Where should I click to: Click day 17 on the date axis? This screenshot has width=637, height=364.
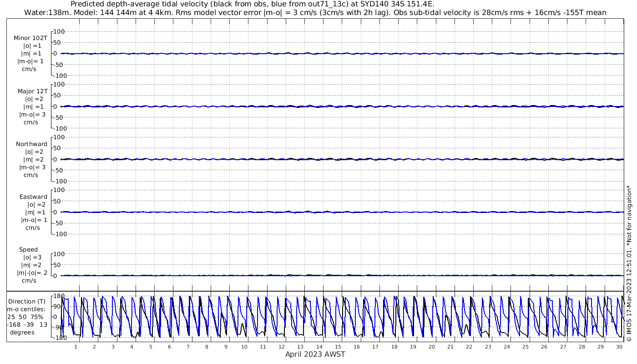tap(375, 347)
